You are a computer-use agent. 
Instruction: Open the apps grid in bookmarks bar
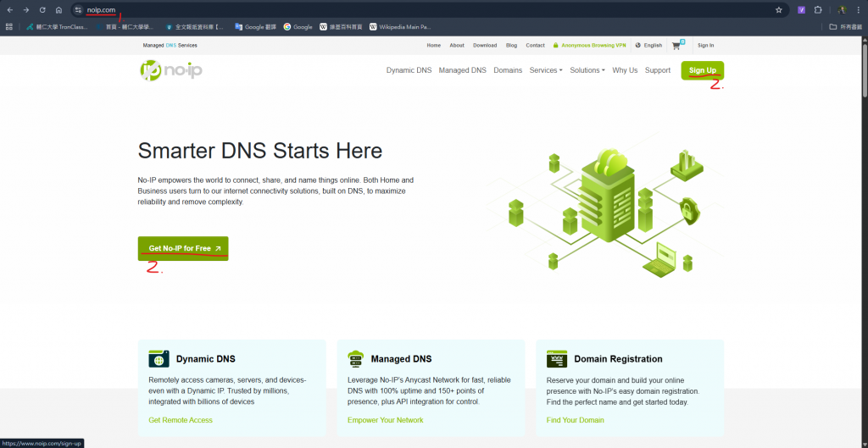tap(8, 26)
